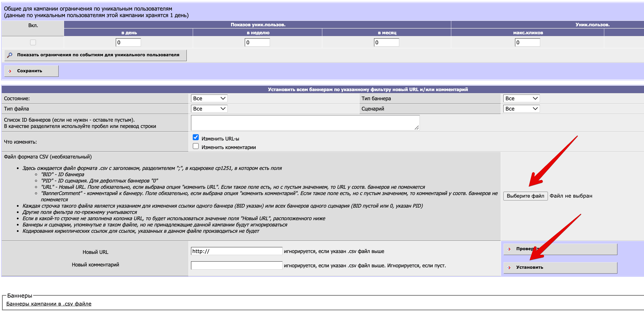Focus the Новый комментарий input field

click(236, 265)
